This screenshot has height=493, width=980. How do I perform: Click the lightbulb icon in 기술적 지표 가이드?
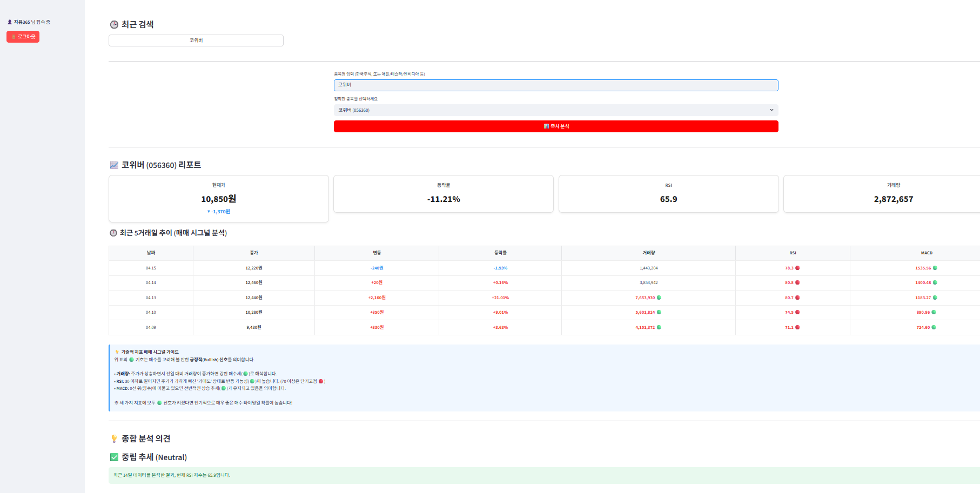point(117,352)
